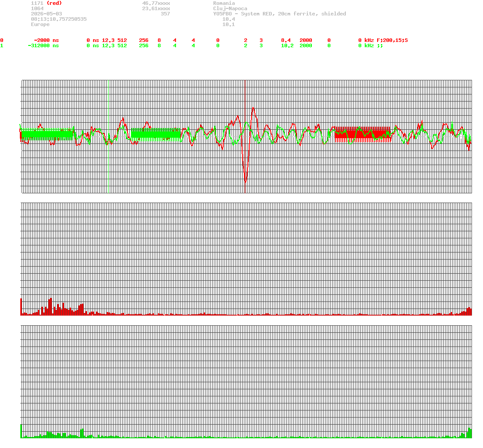Click the red '0 ns 12.3 512' text
The image size is (483, 448).
click(x=107, y=40)
